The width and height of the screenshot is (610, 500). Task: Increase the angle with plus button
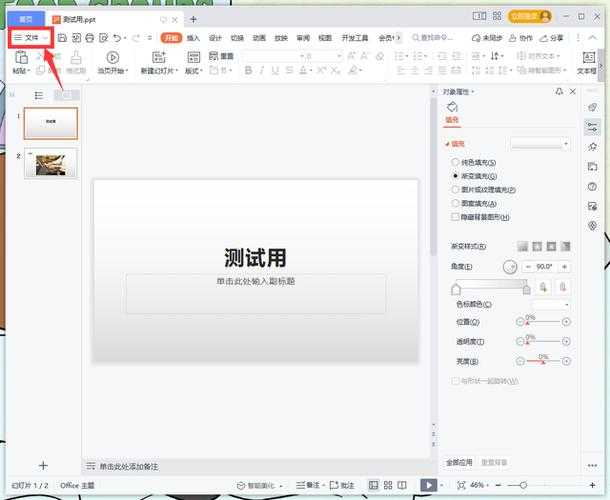(564, 267)
